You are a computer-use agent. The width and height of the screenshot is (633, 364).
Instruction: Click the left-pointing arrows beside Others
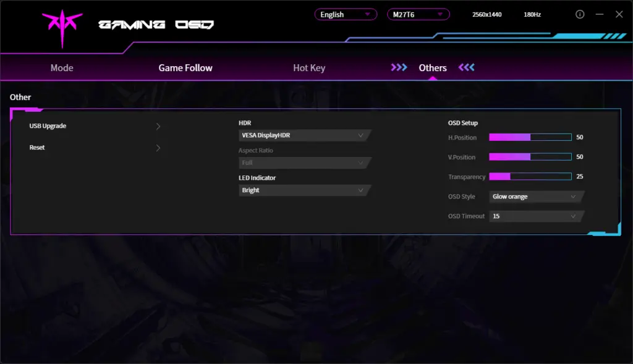[x=466, y=67]
